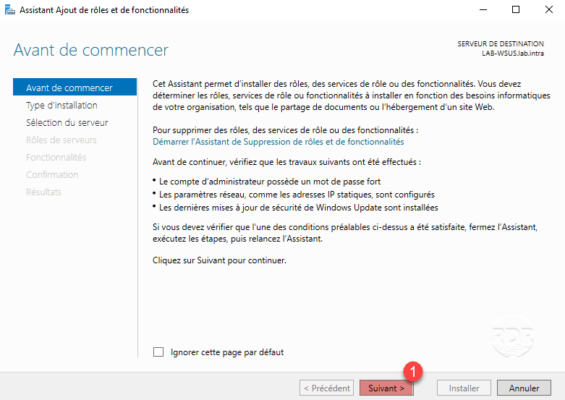Open the Suppression de rôles assistant link
The width and height of the screenshot is (565, 400).
tap(278, 142)
